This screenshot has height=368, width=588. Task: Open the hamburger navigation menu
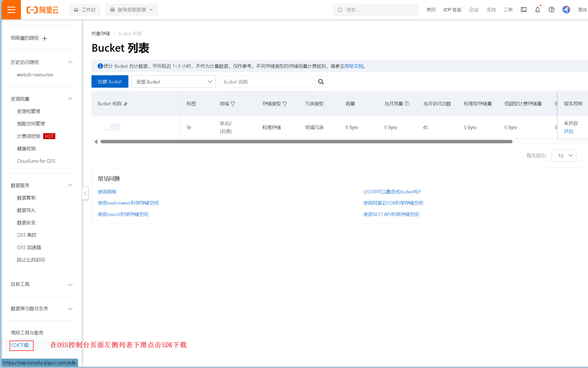(11, 10)
